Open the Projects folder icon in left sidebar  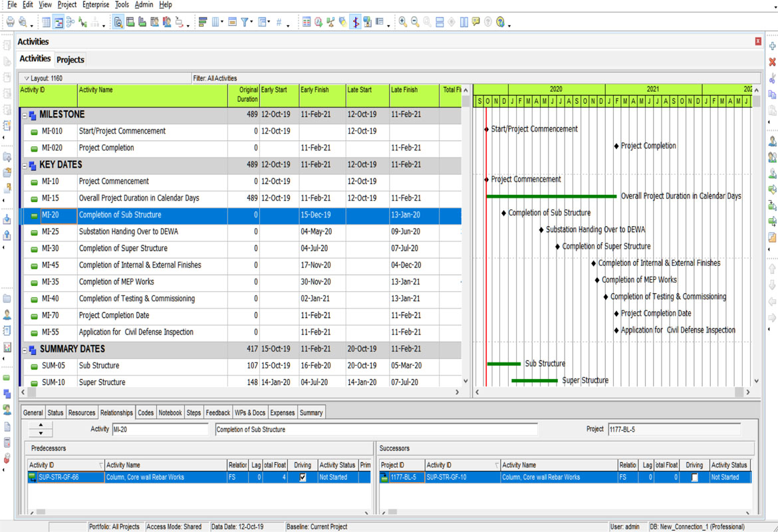7,299
